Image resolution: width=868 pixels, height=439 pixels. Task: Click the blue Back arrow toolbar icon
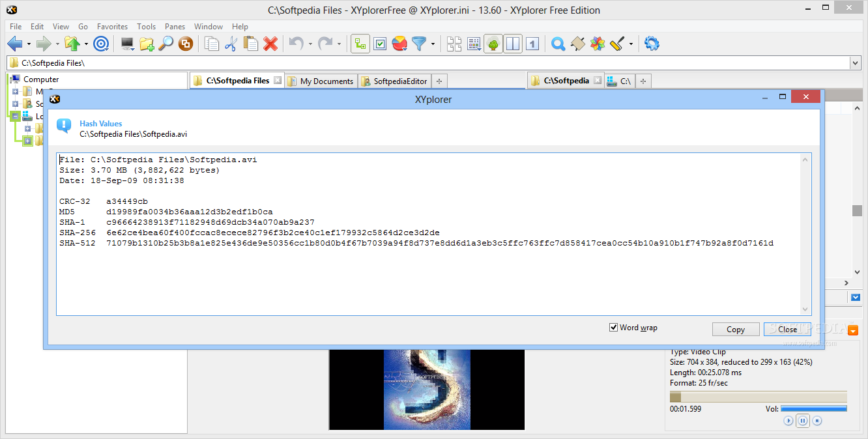click(x=15, y=44)
